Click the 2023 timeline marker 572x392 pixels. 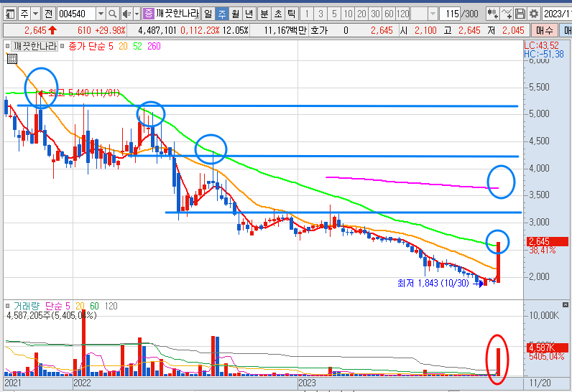pyautogui.click(x=307, y=383)
